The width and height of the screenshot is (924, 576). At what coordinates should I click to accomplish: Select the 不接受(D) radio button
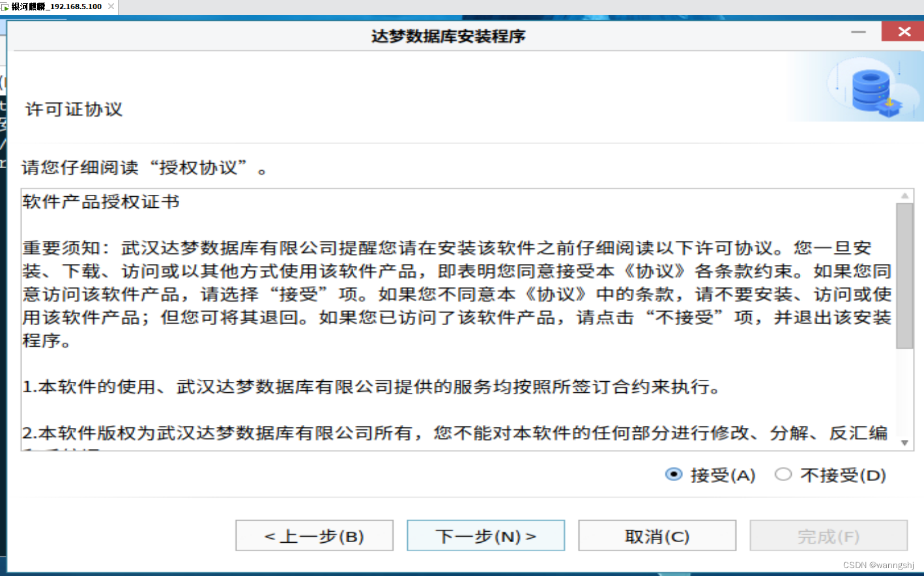[783, 474]
